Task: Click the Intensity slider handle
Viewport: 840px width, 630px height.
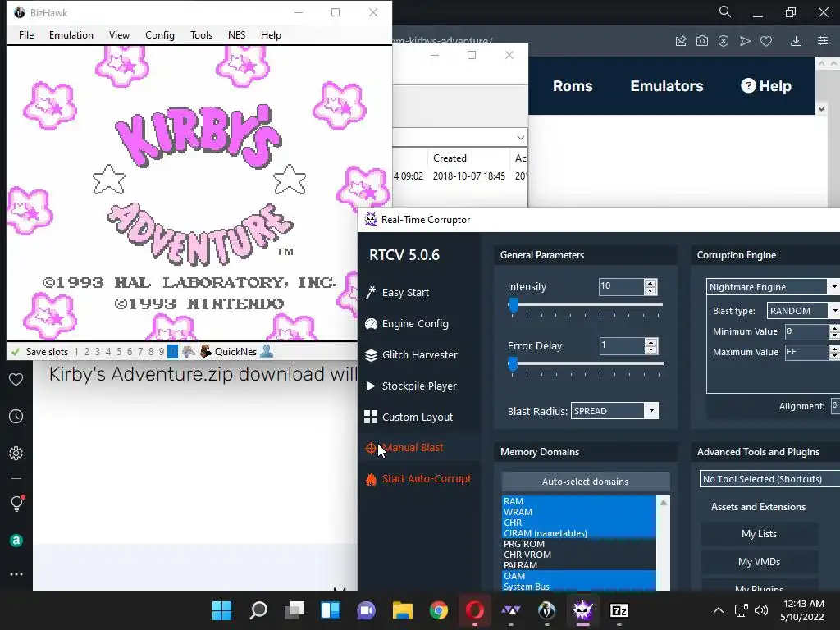Action: click(x=514, y=305)
